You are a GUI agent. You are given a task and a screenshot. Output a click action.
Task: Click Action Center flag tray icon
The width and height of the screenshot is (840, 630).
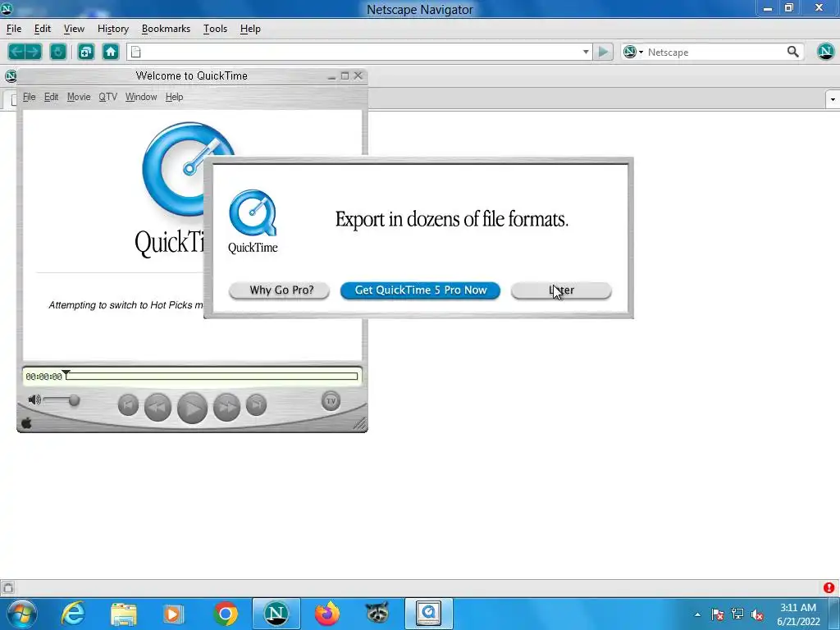click(x=717, y=614)
